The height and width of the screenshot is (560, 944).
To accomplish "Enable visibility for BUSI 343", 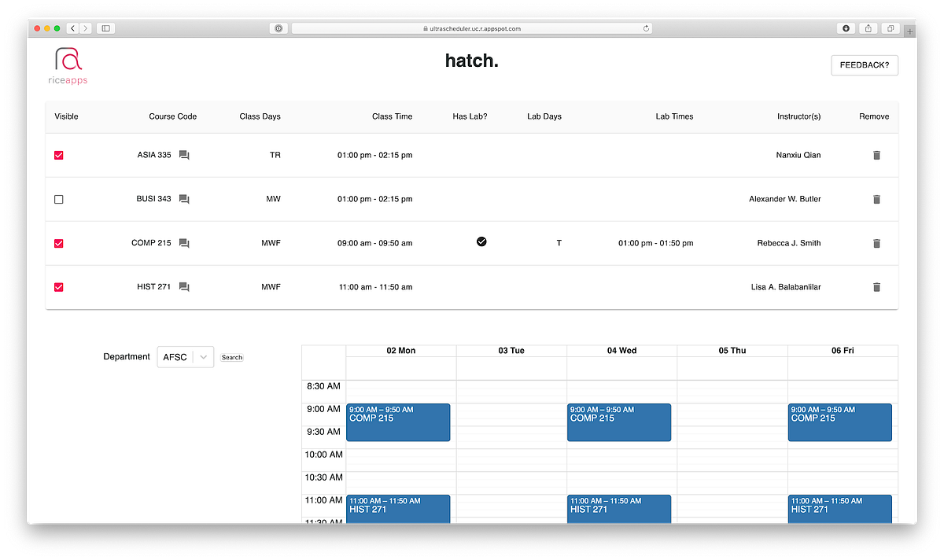I will (58, 199).
